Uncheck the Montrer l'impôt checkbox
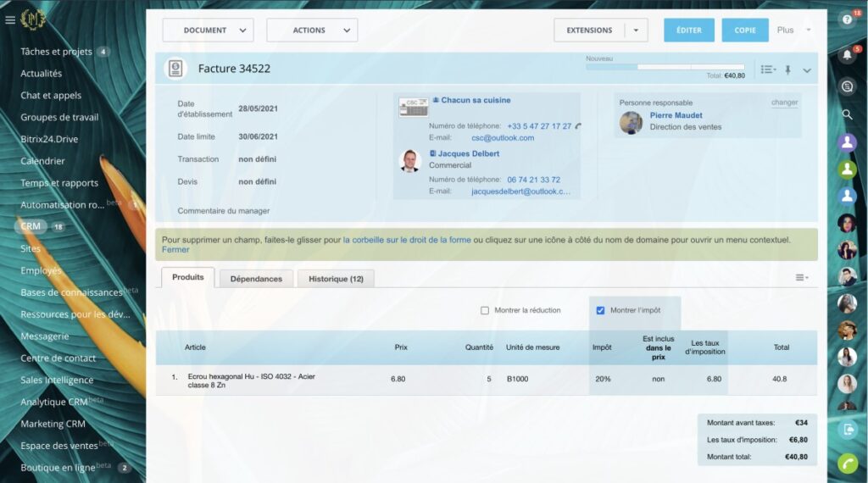The image size is (868, 483). (x=601, y=310)
